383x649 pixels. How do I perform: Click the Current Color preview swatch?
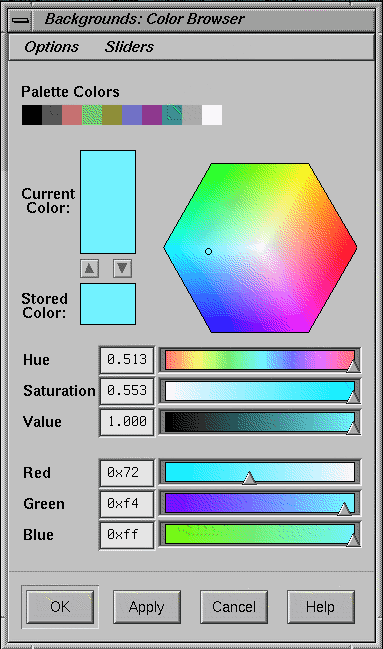pos(108,202)
